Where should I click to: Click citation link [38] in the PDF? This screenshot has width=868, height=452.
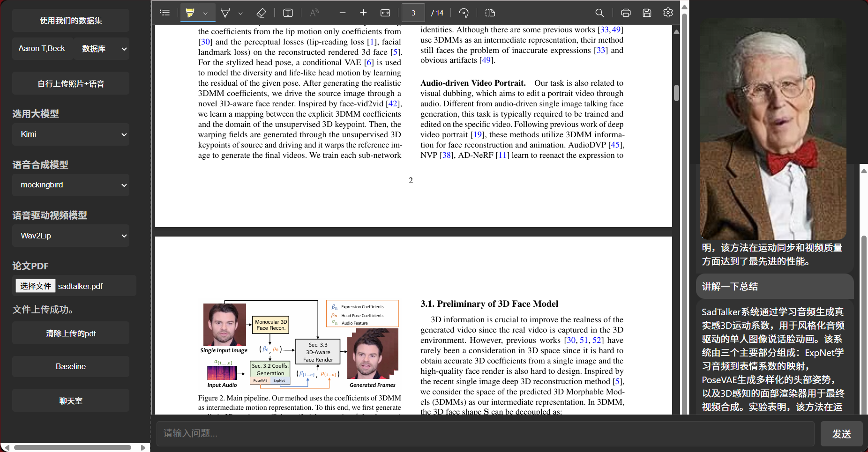(x=447, y=155)
